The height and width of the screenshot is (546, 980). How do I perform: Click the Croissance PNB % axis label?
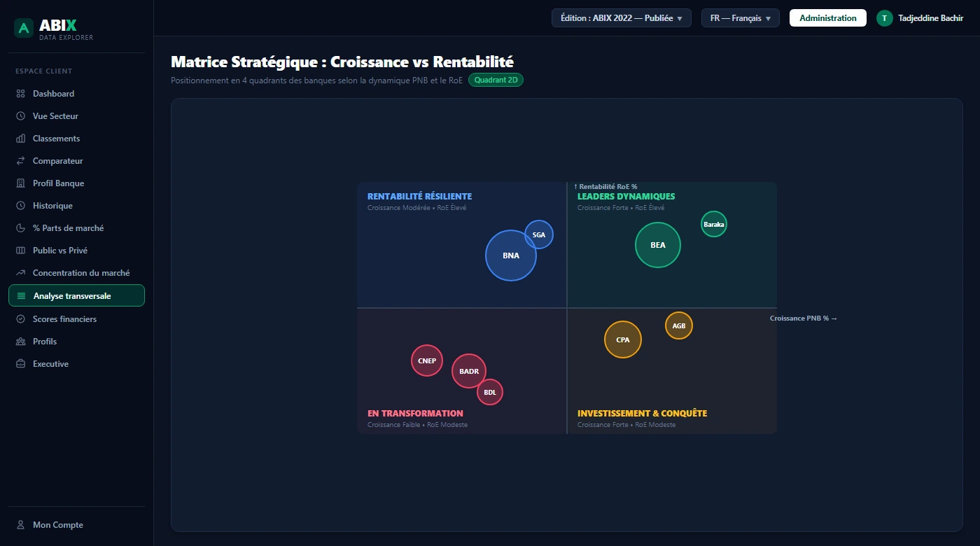click(x=804, y=318)
